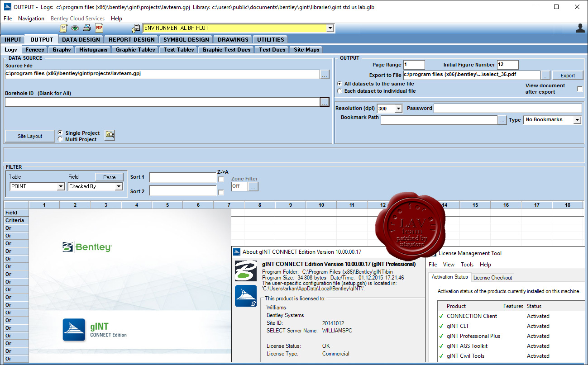Click the Initial Figure Number field

(508, 65)
